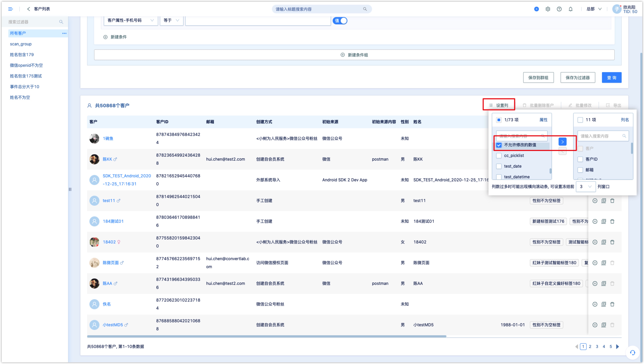Open the three-dots menu for 所有客户
Screen dimensions: 644x364
64,33
